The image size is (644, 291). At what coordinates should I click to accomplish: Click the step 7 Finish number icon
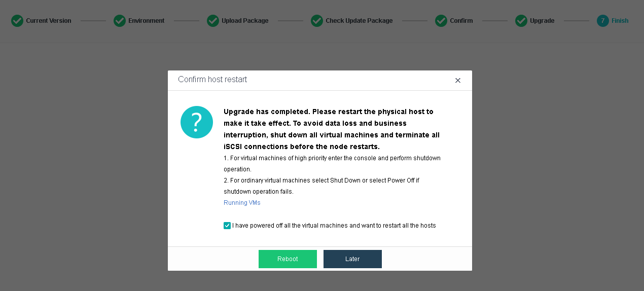(x=603, y=21)
